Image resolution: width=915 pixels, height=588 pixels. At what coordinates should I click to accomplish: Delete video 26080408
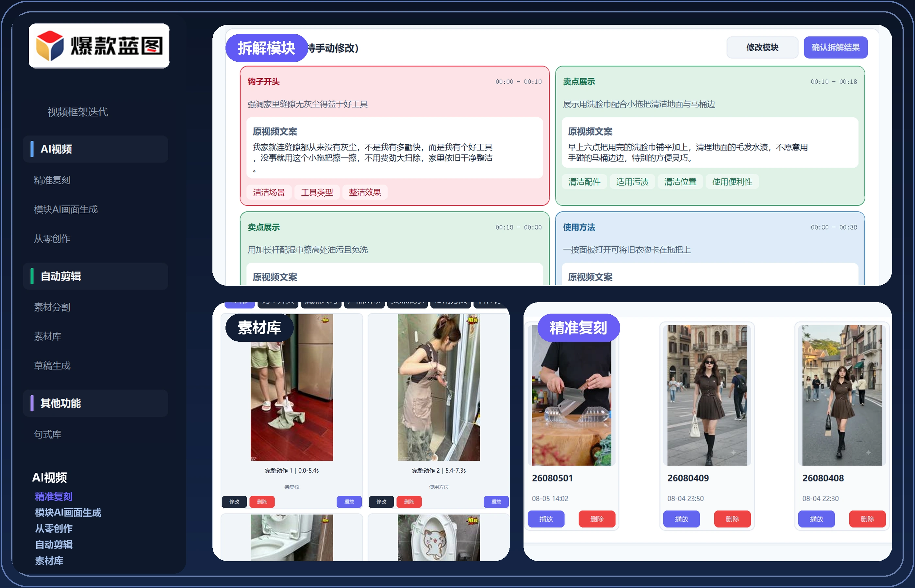point(867,519)
